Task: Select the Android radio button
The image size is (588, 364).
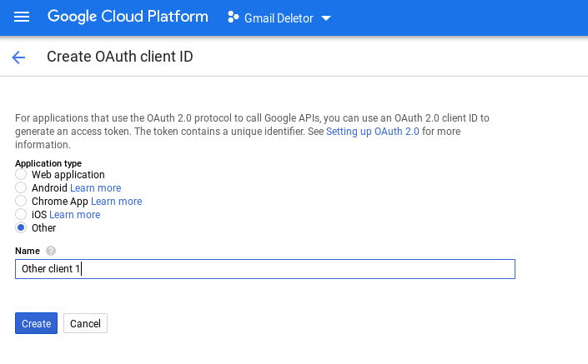Action: click(21, 187)
